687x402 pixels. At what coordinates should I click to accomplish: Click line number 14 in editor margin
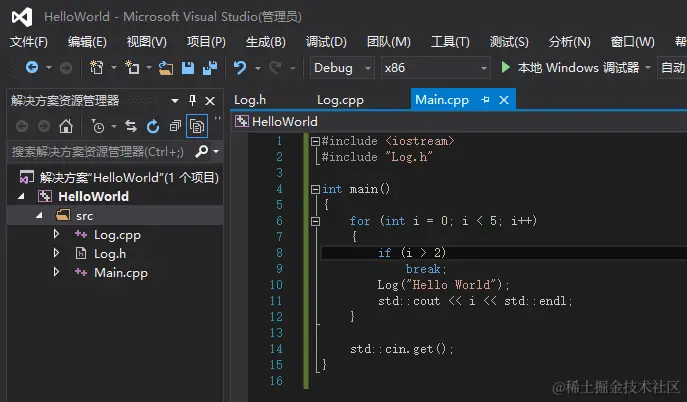tap(276, 349)
